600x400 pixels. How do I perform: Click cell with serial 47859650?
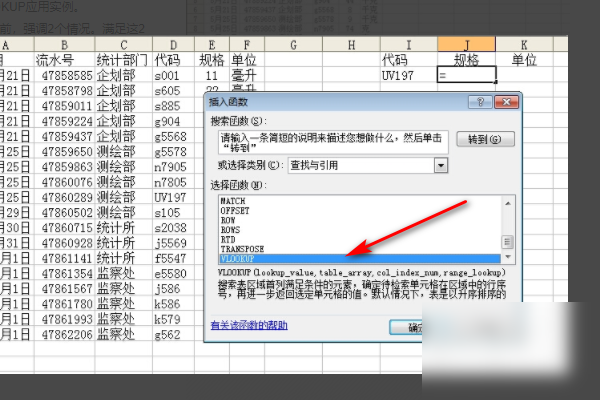pos(64,152)
